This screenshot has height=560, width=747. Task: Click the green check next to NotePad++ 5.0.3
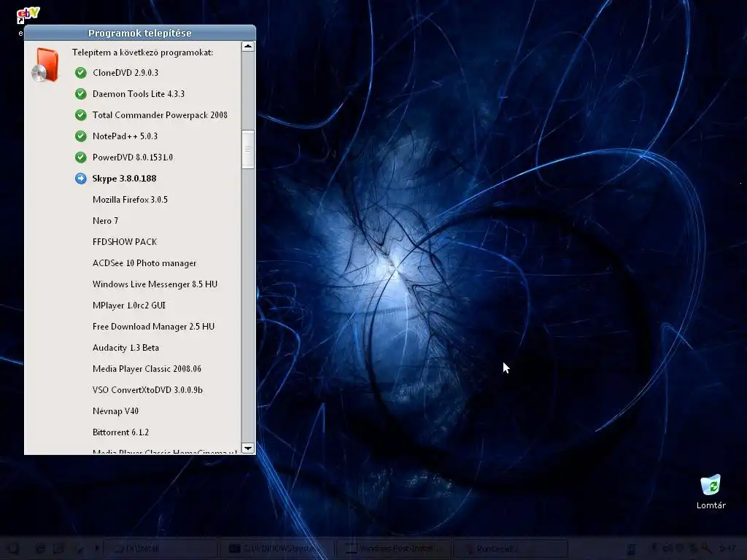pos(81,136)
